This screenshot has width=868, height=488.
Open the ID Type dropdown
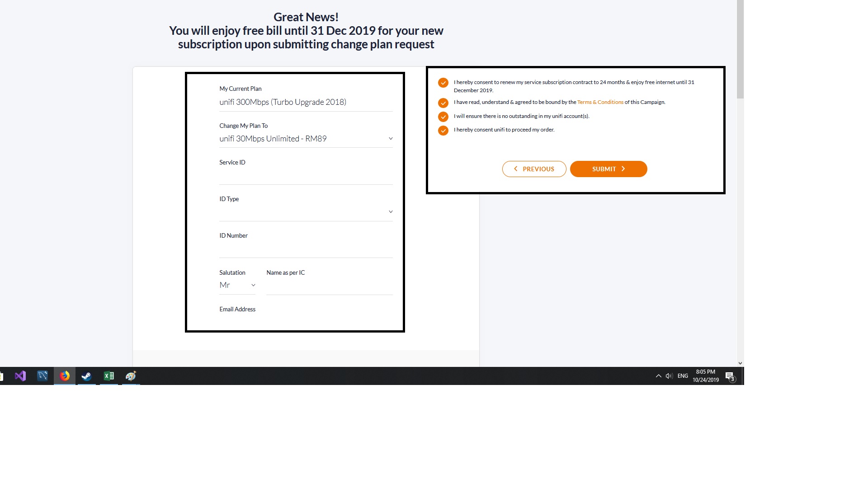[306, 212]
